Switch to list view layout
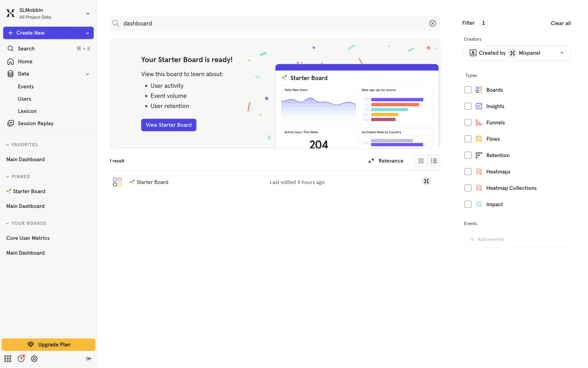588x368 pixels. [x=434, y=161]
